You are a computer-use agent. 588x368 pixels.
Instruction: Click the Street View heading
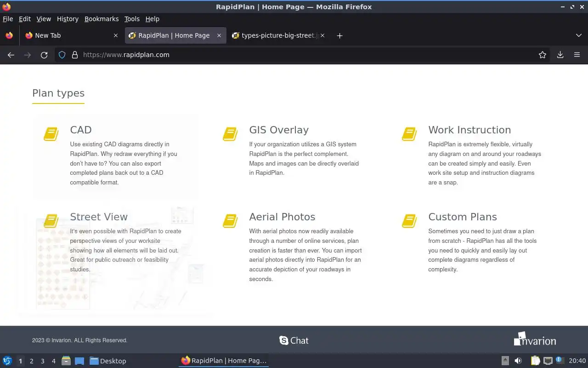[99, 217]
